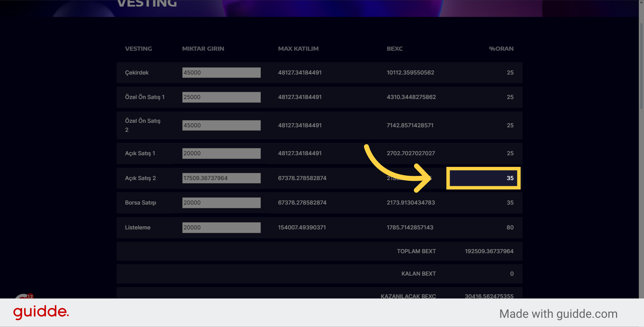The width and height of the screenshot is (644, 327).
Task: Click the MIKTAR GIRIN column header
Action: (203, 49)
